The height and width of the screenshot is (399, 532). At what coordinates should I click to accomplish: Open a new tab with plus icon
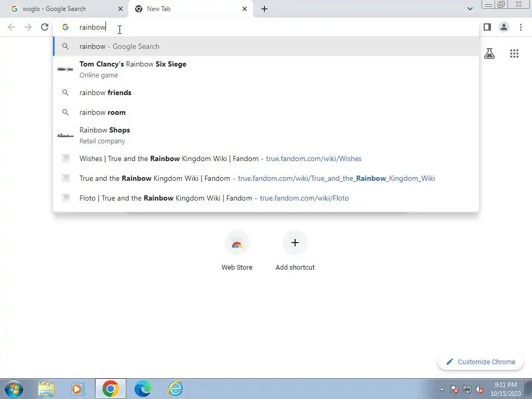[264, 9]
